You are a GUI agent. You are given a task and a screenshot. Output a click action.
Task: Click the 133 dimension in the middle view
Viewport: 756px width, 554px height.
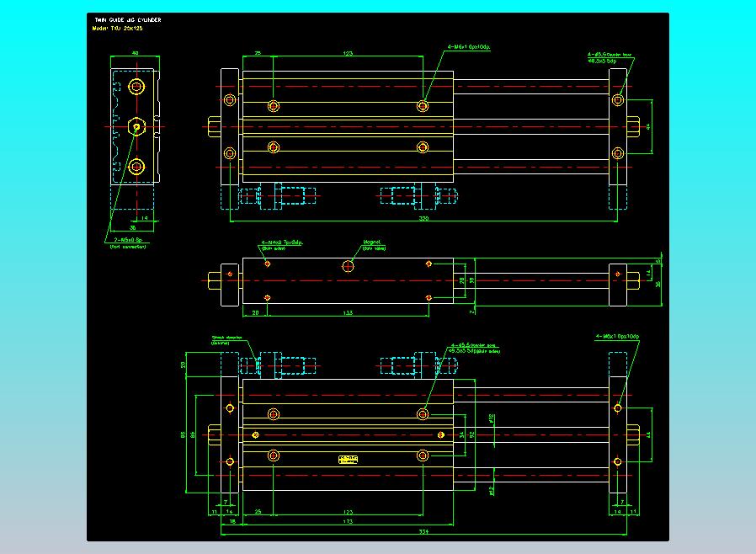(x=348, y=312)
